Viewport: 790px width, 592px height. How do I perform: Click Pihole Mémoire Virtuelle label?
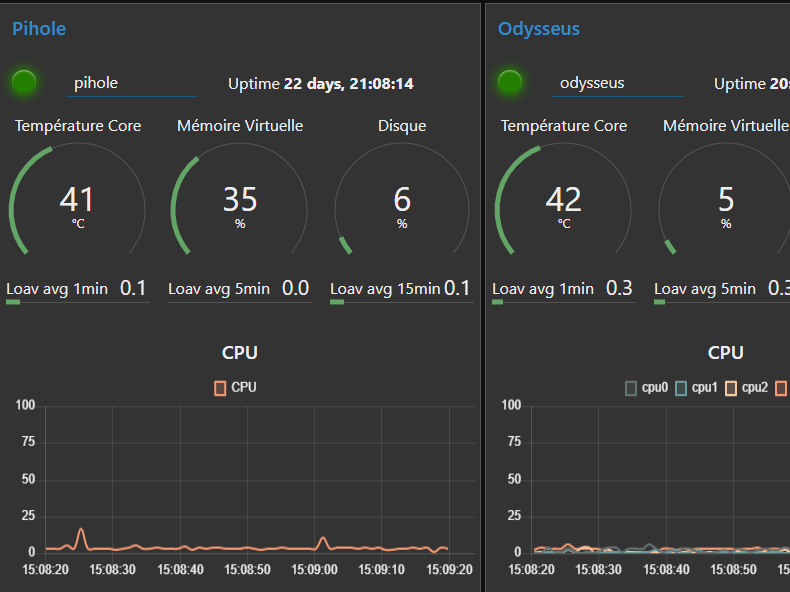(240, 125)
